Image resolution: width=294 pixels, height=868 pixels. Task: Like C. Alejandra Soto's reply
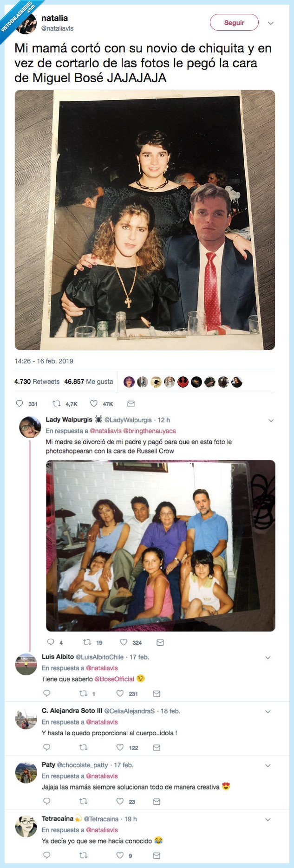click(x=120, y=747)
